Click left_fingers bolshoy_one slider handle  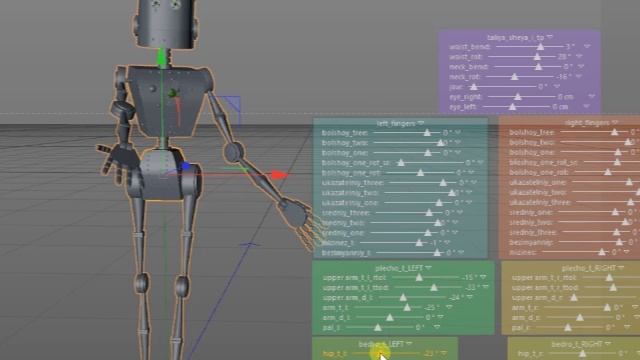(x=428, y=153)
